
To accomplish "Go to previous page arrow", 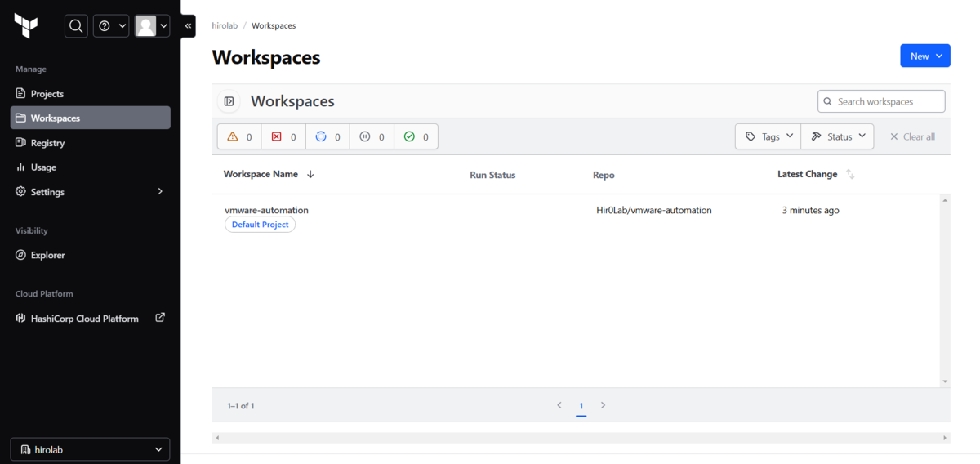I will 559,405.
